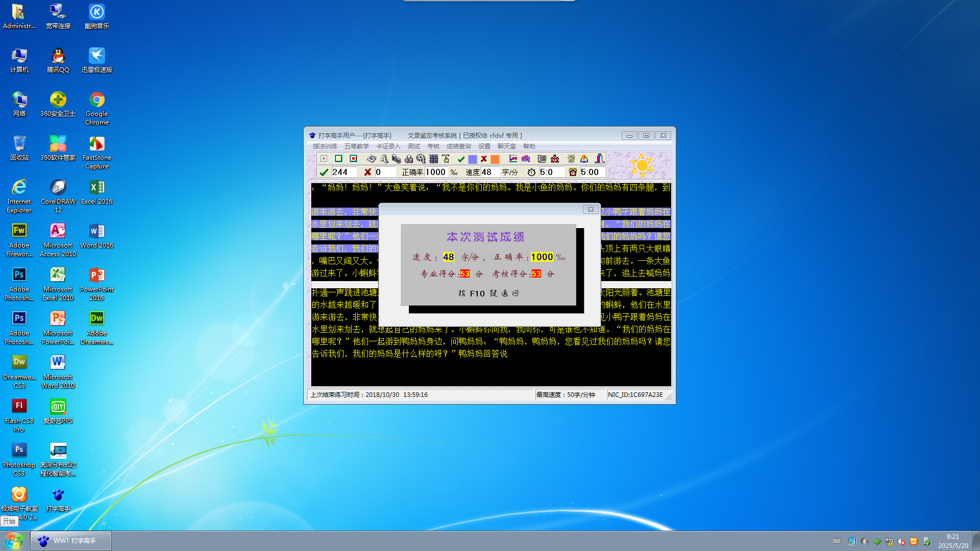Click the muted volume tray icon
The width and height of the screenshot is (980, 551).
click(901, 541)
